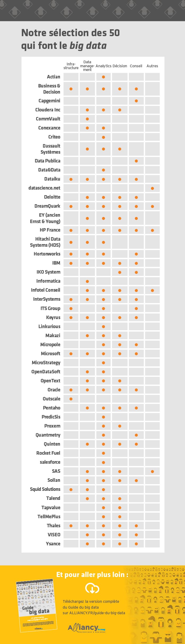Click Actian's orange Analytics dot
Viewport: 185px width, 644px height.
[x=104, y=77]
